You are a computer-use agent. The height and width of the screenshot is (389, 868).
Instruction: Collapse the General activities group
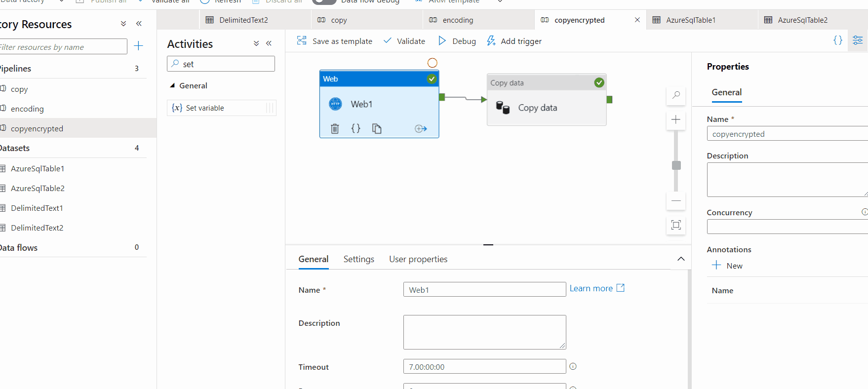tap(172, 85)
